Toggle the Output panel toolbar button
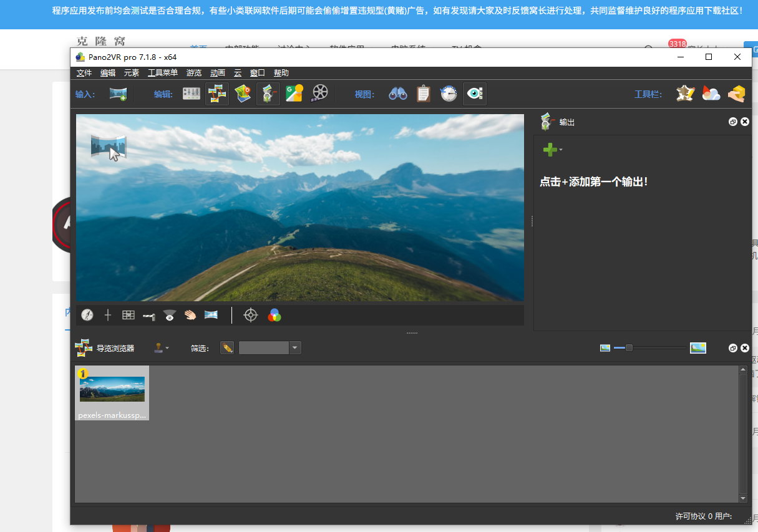758x532 pixels. tap(268, 94)
